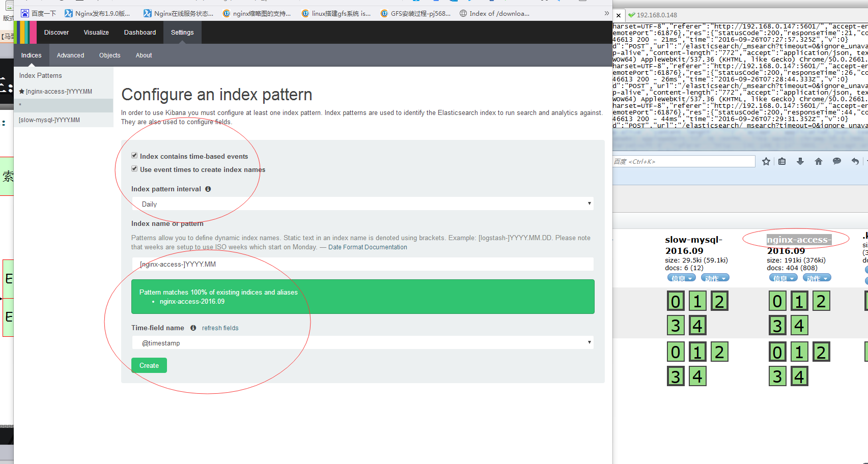Screen dimensions: 868x464
Task: Open bookmarks list icon in right browser
Action: click(x=782, y=161)
